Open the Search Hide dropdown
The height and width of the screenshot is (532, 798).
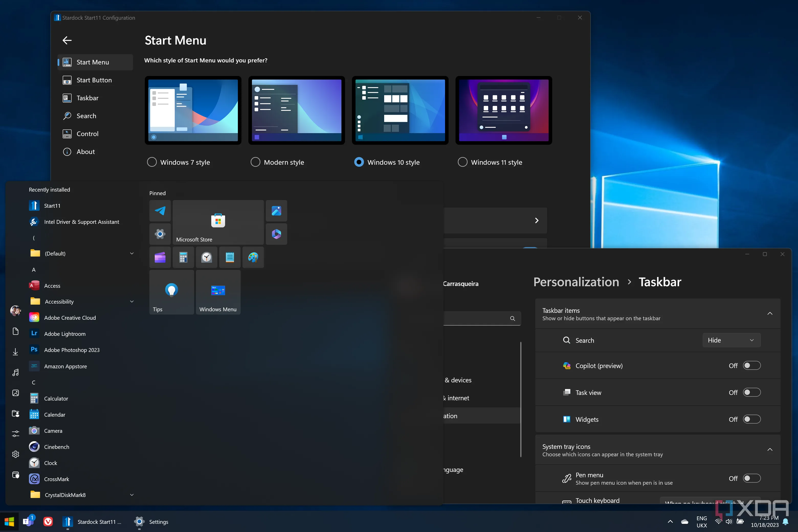pyautogui.click(x=731, y=340)
